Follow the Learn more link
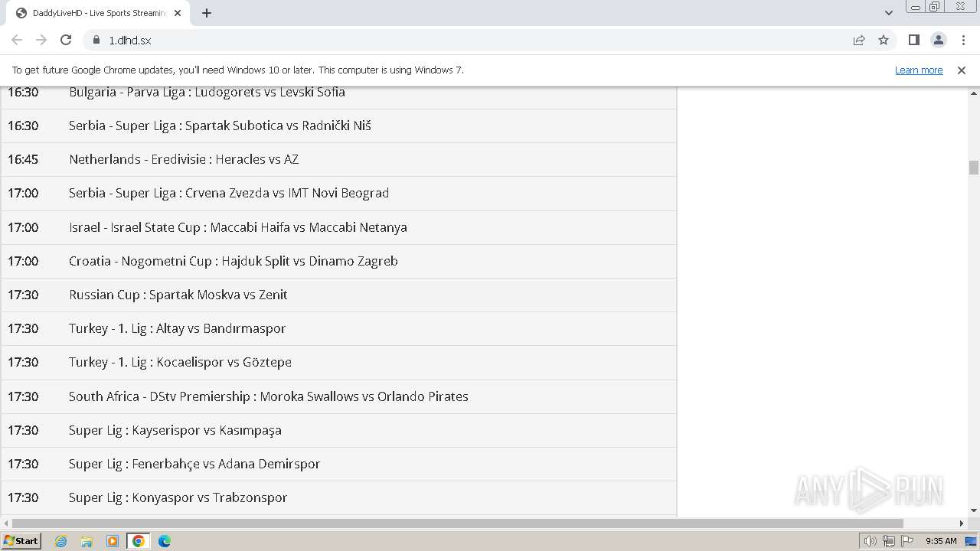This screenshot has width=980, height=551. tap(919, 70)
